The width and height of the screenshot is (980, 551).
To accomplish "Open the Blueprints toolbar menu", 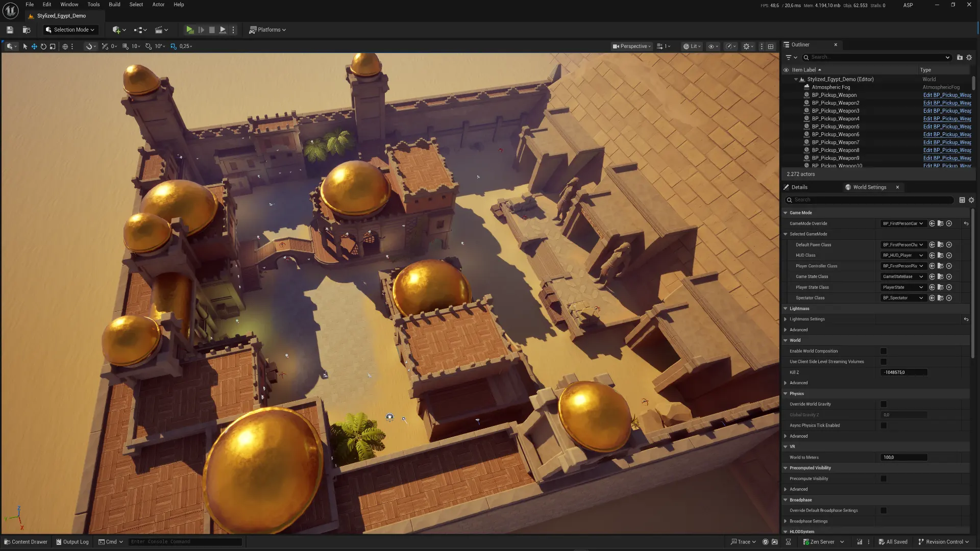I will coord(140,30).
